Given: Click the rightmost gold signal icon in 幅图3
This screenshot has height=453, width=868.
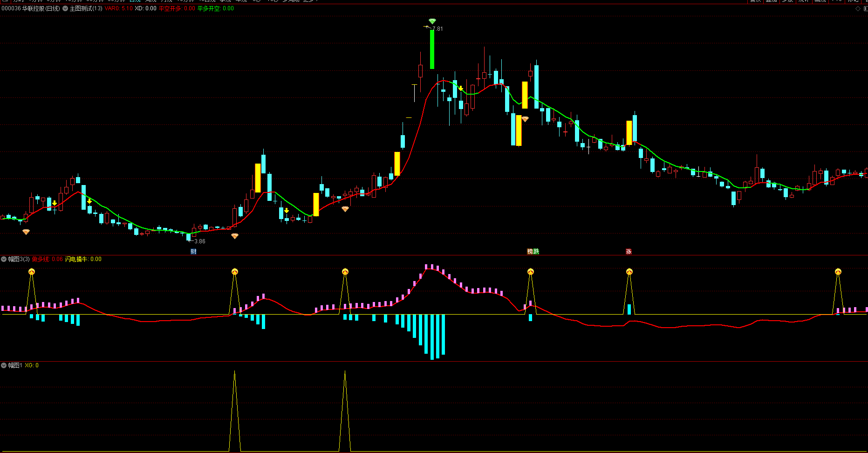Looking at the screenshot, I should (838, 272).
